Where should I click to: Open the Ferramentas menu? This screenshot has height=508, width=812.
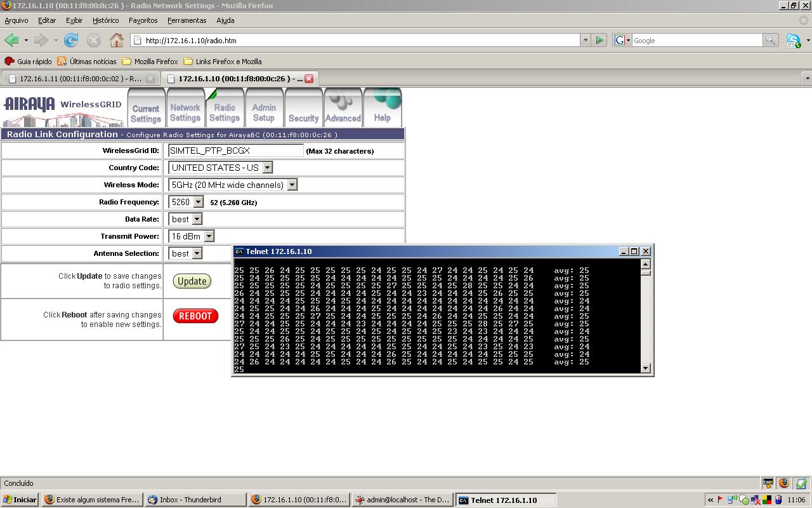pyautogui.click(x=187, y=20)
